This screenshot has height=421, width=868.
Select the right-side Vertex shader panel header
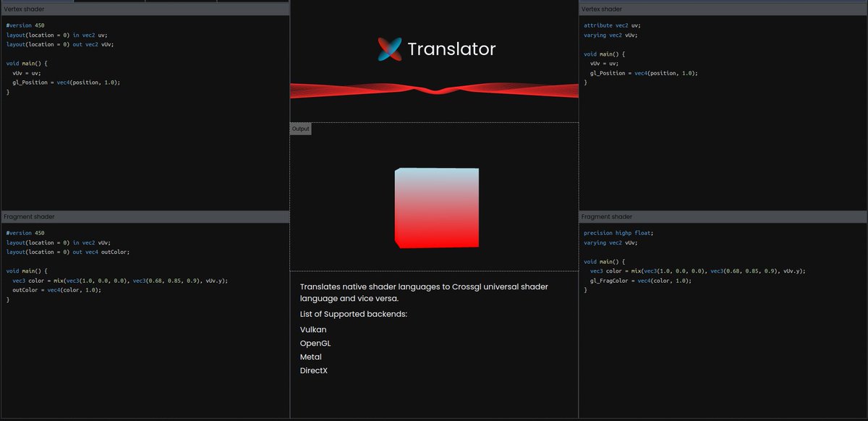[723, 9]
